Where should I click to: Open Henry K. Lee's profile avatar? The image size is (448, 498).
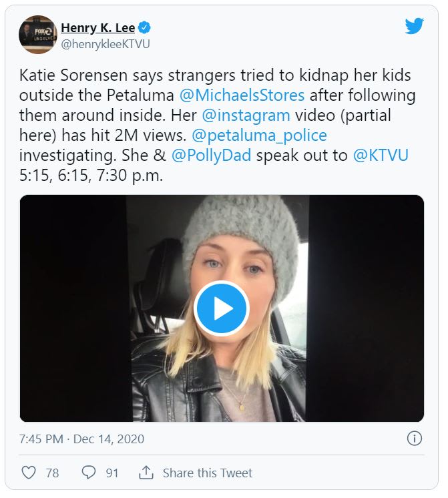pyautogui.click(x=37, y=34)
